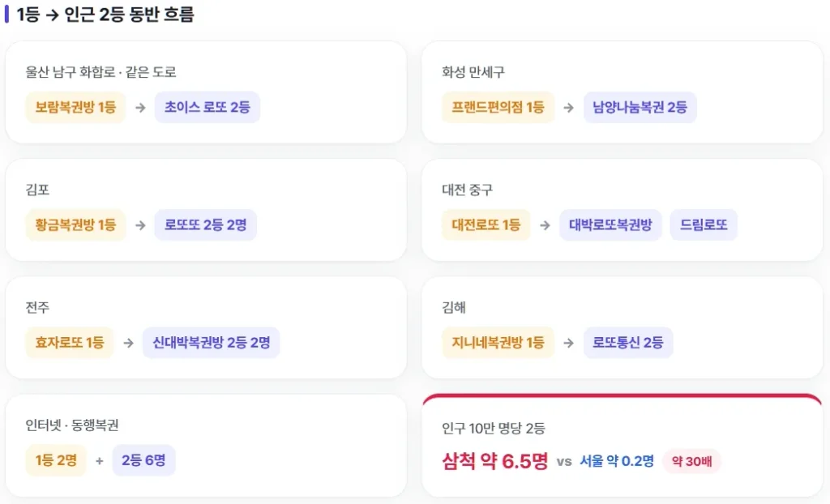Viewport: 830px width, 504px height.
Task: Select the 초이스 로또 2등 chip
Action: (x=207, y=108)
